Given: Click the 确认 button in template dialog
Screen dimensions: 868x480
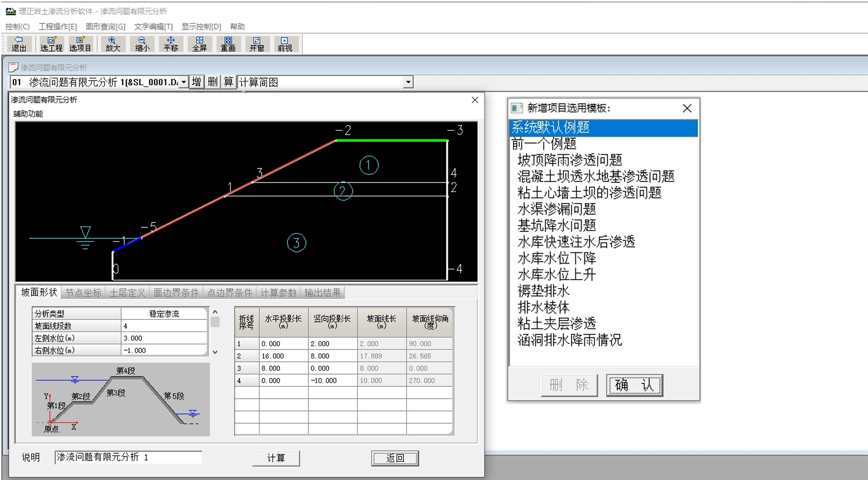Looking at the screenshot, I should (634, 385).
